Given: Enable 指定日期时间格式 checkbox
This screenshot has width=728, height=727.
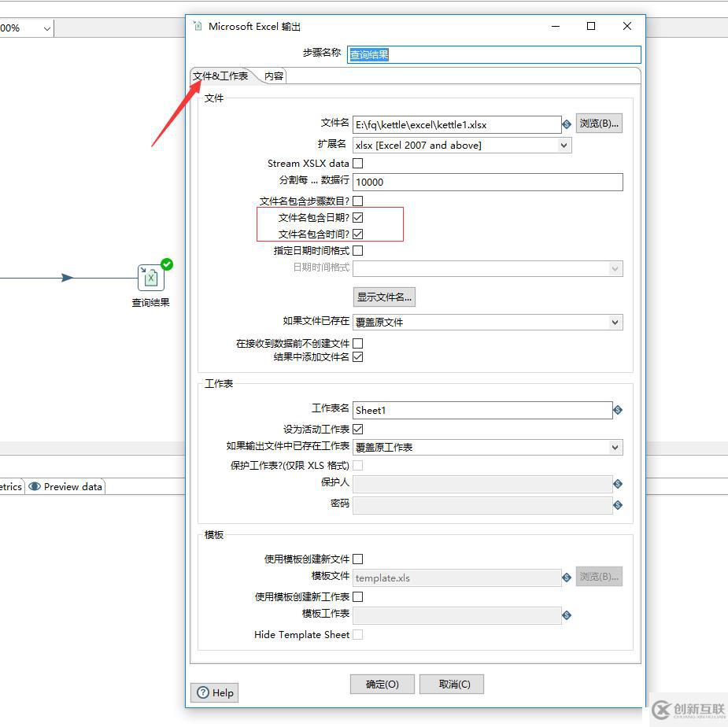Looking at the screenshot, I should 357,251.
